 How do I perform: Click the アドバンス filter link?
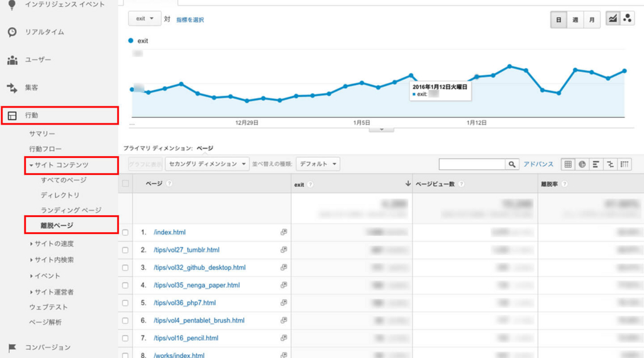click(538, 164)
